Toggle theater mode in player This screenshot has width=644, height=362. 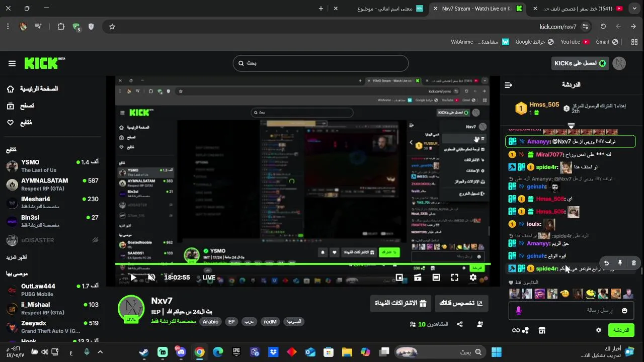436,278
